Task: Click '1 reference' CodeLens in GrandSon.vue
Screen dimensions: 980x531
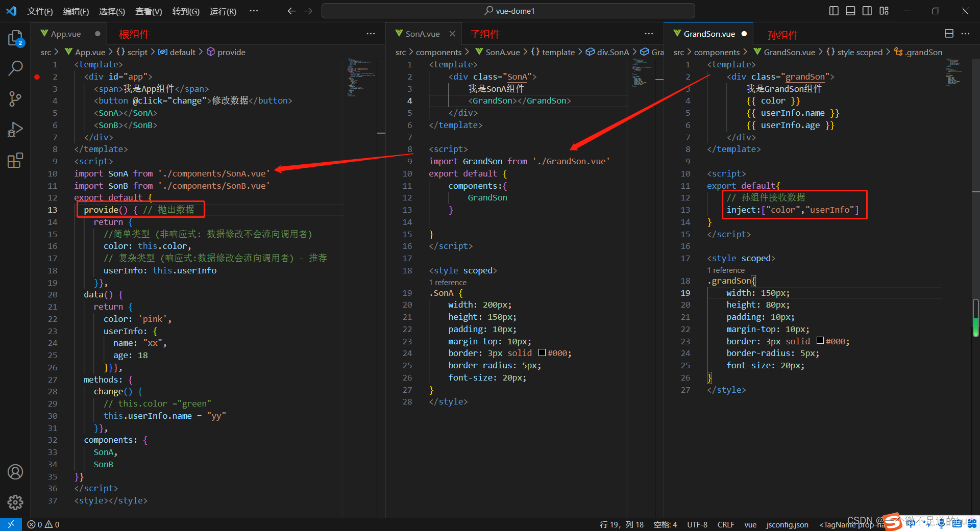Action: click(x=726, y=270)
